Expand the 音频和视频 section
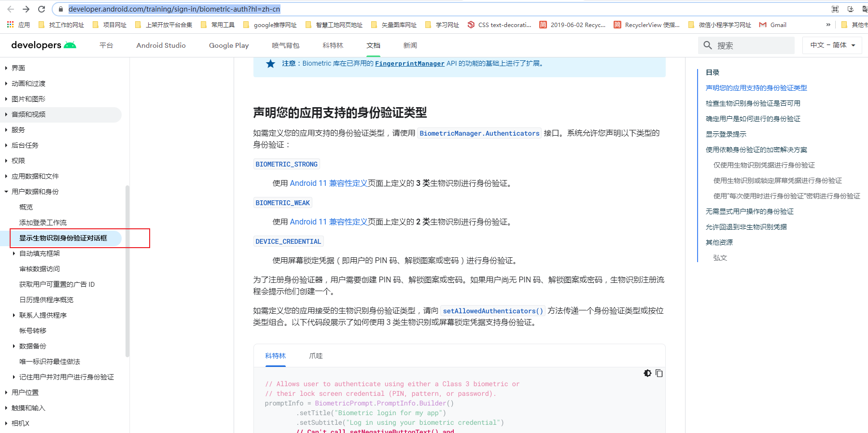This screenshot has width=868, height=433. (x=6, y=114)
